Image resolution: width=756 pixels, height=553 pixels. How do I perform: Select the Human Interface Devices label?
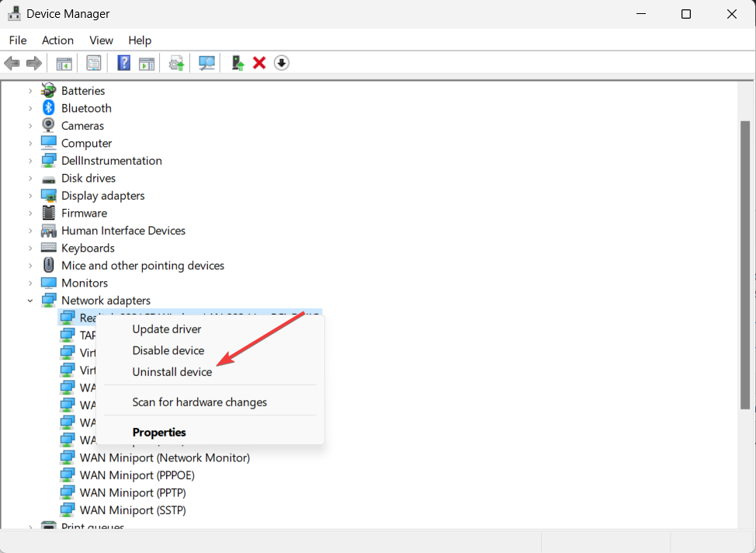[123, 231]
